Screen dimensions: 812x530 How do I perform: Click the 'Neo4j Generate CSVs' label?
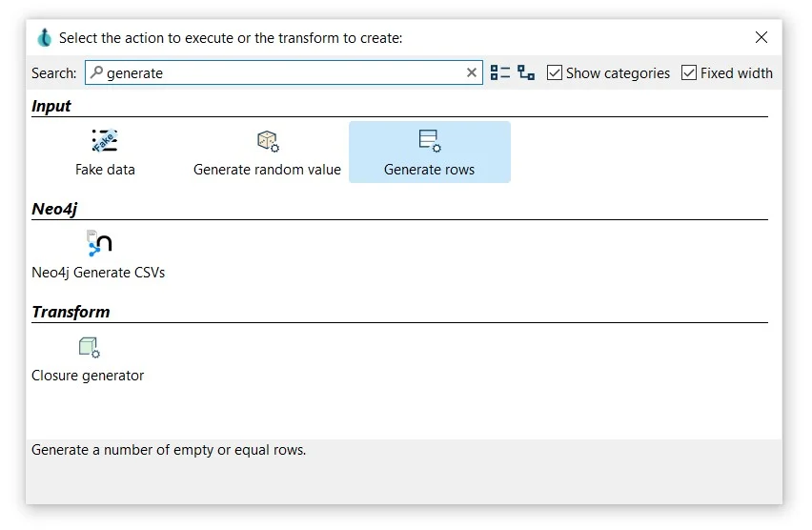(x=98, y=273)
